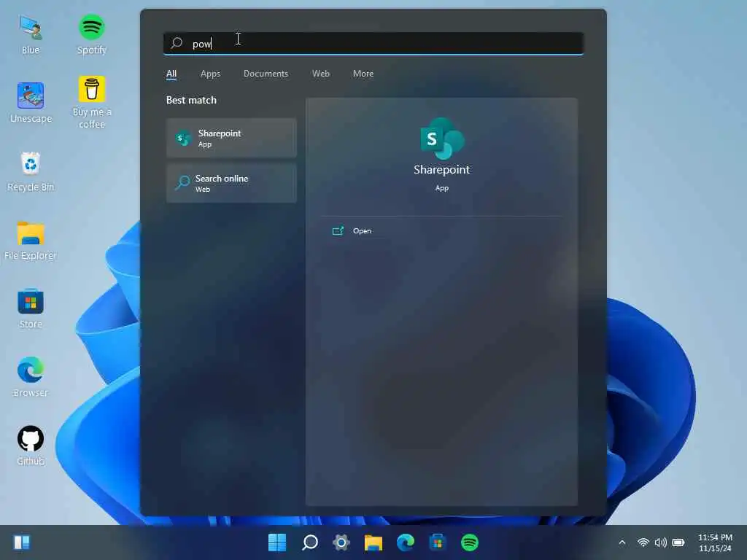Image resolution: width=747 pixels, height=560 pixels.
Task: Click Open in the Sharepoint preview pane
Action: 362,231
